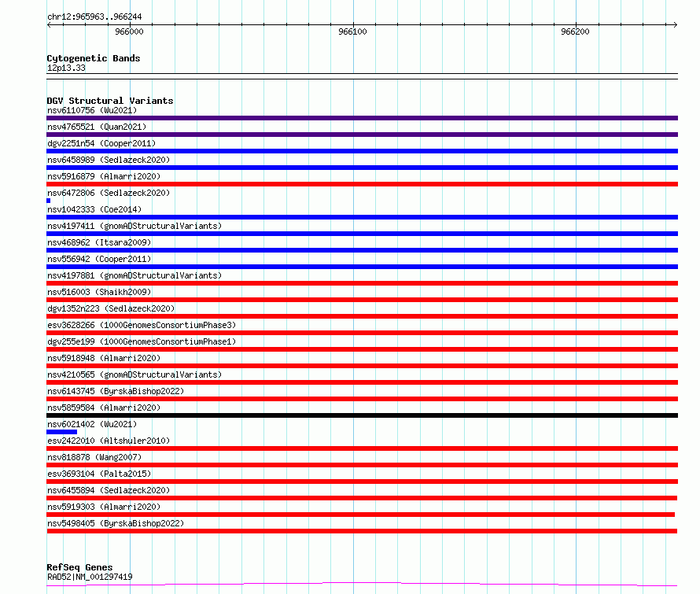Click the nsv6021402 (Wu2021) label
This screenshot has width=700, height=594.
click(92, 424)
